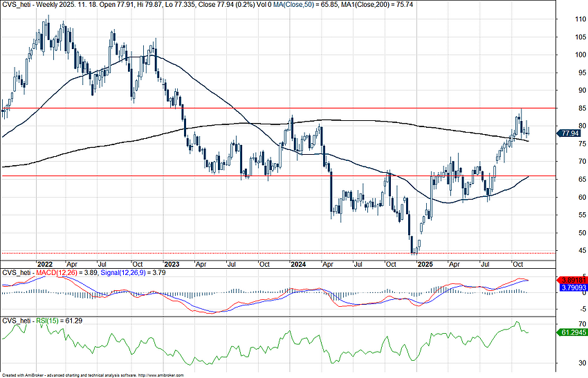
Task: Click the green RSI value tag 61.2945
Action: click(571, 332)
